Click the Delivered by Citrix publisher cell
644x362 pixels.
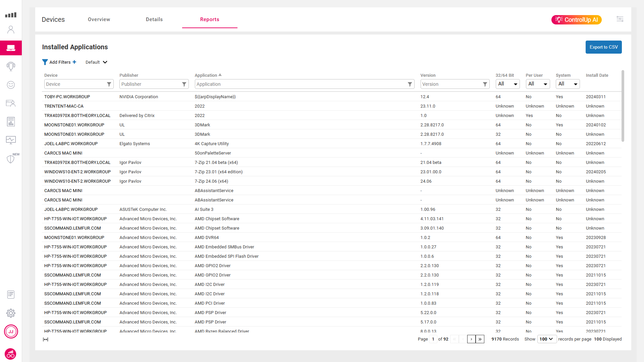click(x=137, y=115)
